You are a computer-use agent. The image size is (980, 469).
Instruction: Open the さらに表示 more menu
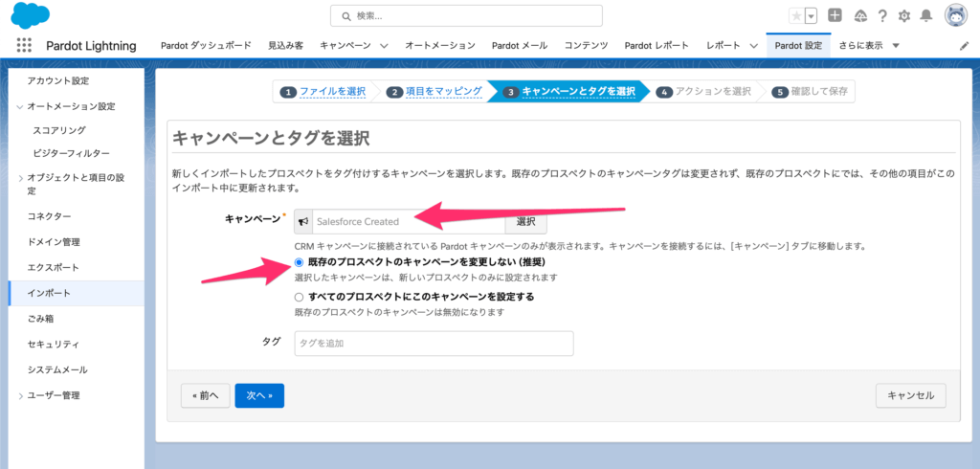click(869, 45)
